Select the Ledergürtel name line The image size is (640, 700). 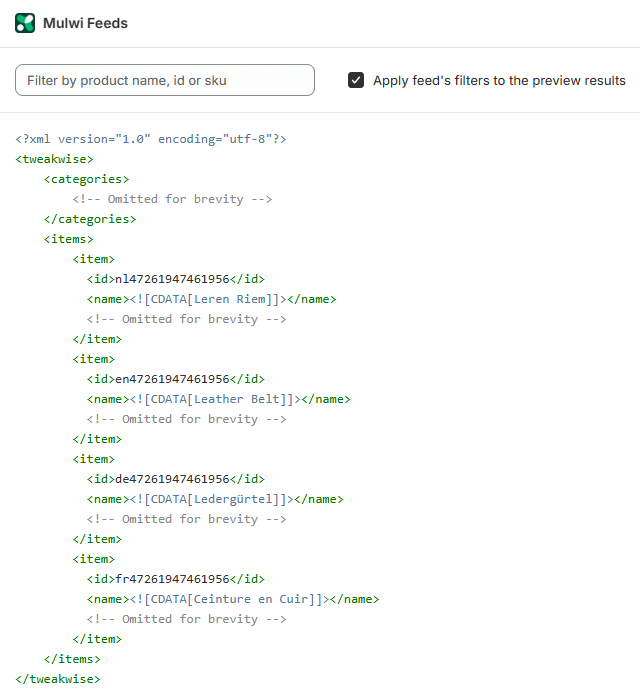[x=215, y=499]
